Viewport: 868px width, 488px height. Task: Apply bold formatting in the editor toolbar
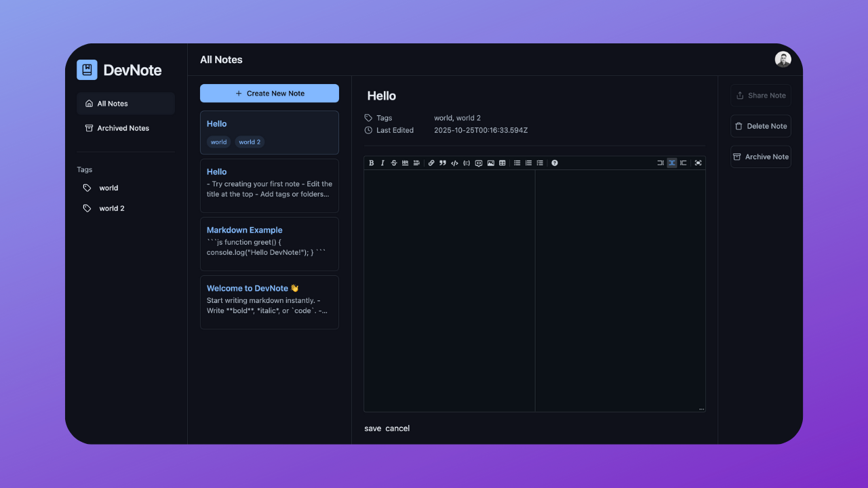point(371,163)
